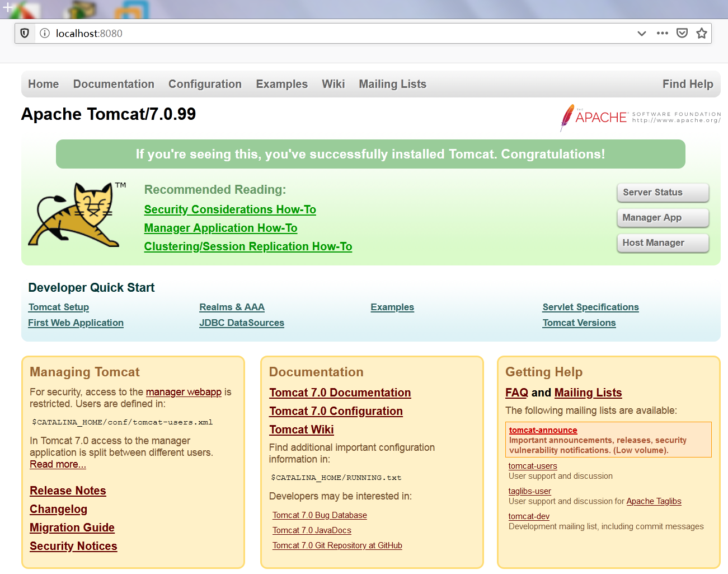
Task: Open Configuration in the navigation bar
Action: point(205,84)
